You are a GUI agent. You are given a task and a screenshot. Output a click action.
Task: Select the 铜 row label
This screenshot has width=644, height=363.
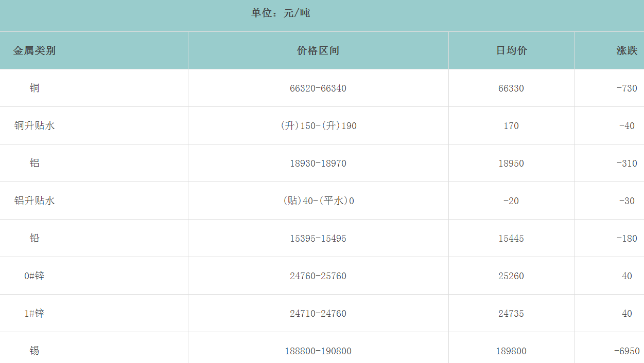34,88
